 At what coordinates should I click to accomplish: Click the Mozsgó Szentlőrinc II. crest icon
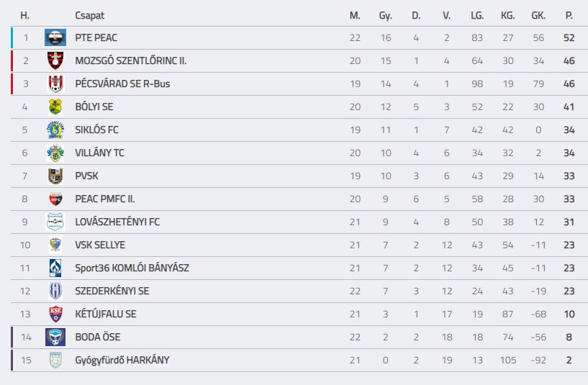click(x=55, y=60)
